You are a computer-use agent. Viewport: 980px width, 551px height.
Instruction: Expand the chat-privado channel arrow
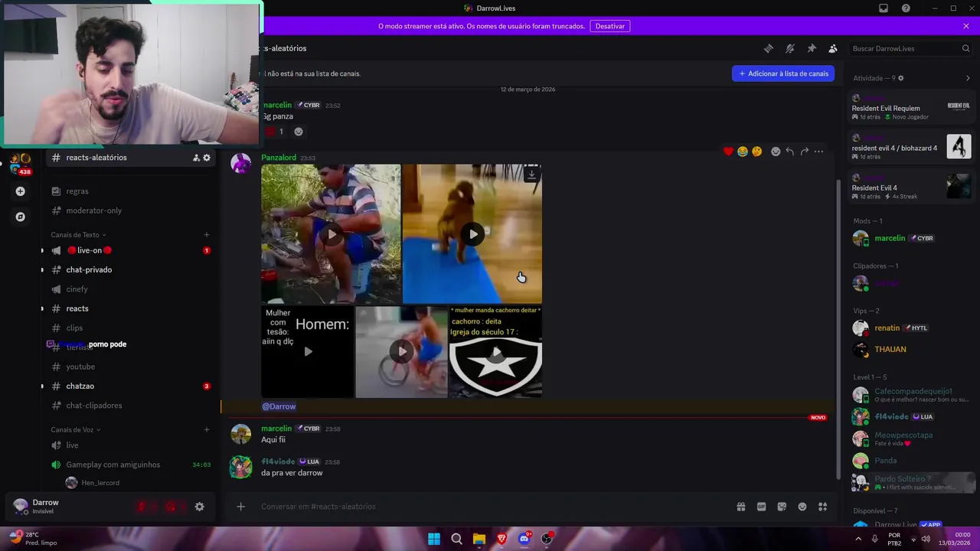[42, 269]
